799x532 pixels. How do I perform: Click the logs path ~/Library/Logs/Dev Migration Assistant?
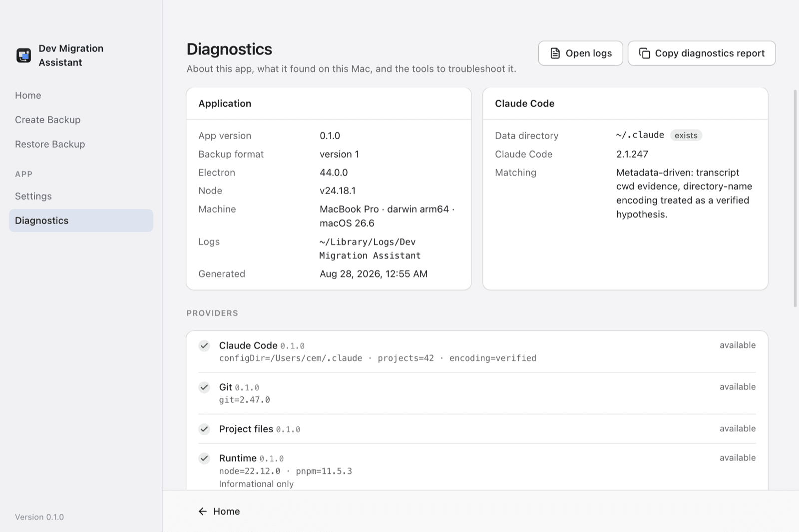tap(370, 249)
